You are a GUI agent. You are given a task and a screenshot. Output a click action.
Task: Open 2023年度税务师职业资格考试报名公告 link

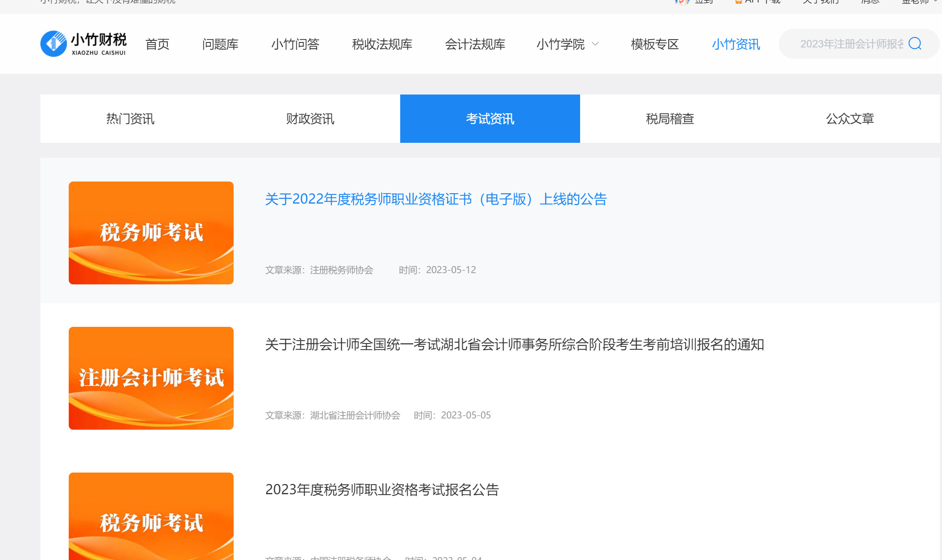(x=382, y=490)
